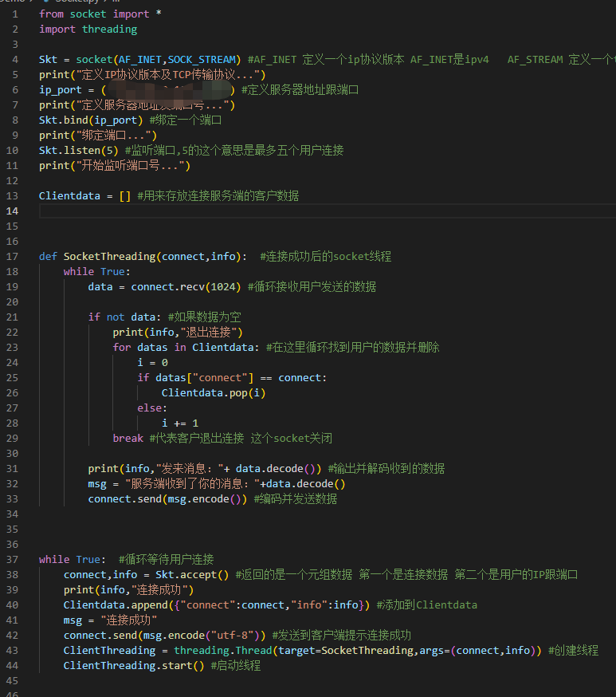The image size is (616, 697).
Task: Click comment "#循环接收用户发送的数据"
Action: 312,287
